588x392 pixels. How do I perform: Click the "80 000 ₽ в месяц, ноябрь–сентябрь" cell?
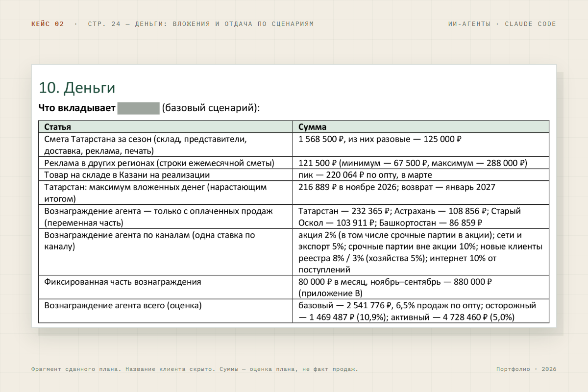pos(421,288)
